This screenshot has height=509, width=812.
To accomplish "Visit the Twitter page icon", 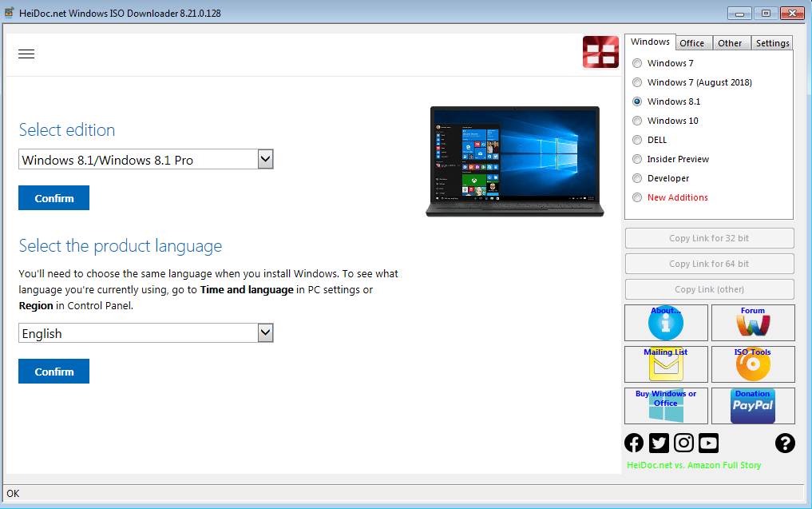I will (x=659, y=443).
